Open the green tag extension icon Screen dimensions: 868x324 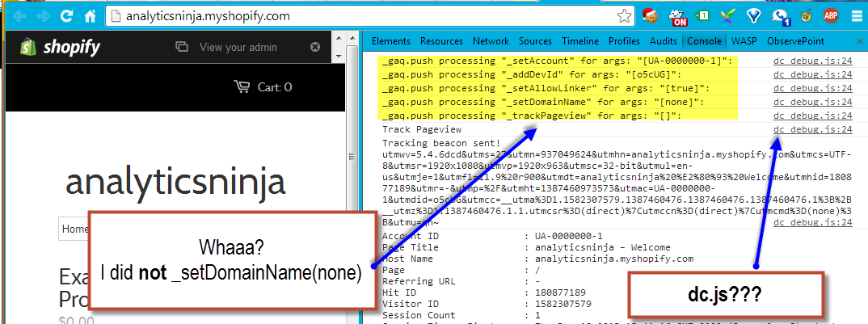click(704, 16)
